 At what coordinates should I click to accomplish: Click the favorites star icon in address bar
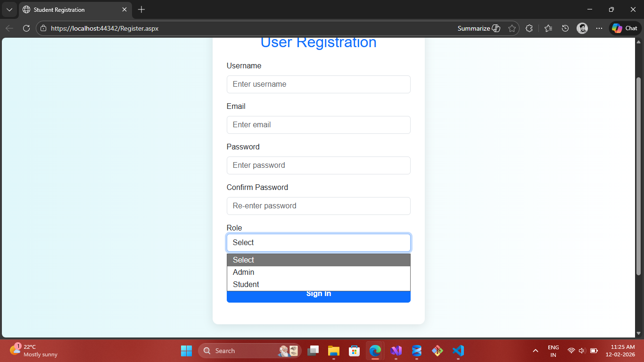pos(512,28)
